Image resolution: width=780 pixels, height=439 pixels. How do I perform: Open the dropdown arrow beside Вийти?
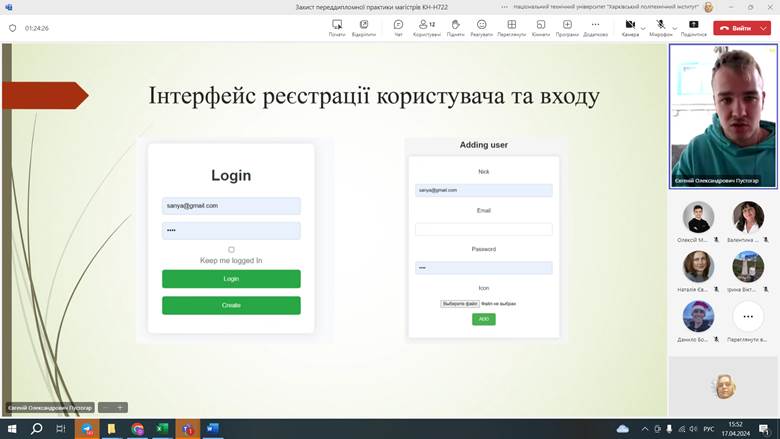coord(765,28)
